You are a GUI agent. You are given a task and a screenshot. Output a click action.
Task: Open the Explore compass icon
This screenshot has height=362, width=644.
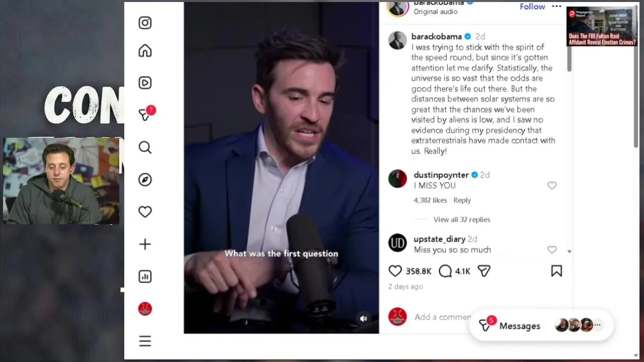(x=145, y=179)
